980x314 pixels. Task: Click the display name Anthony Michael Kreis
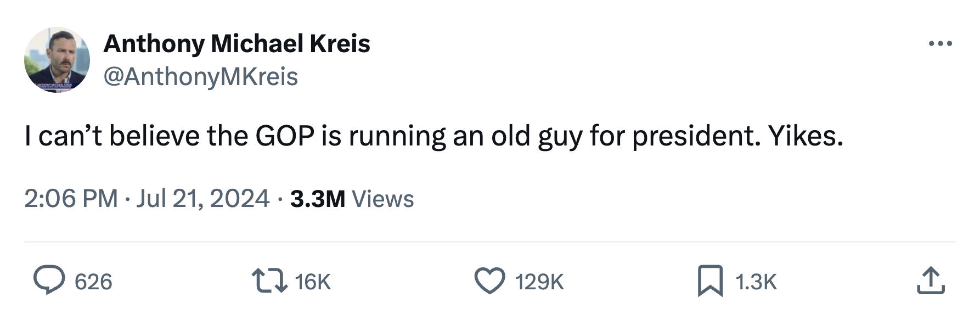tap(236, 44)
